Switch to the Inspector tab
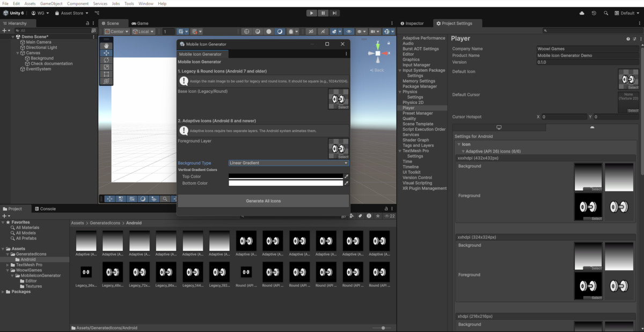The image size is (644, 332). [412, 24]
